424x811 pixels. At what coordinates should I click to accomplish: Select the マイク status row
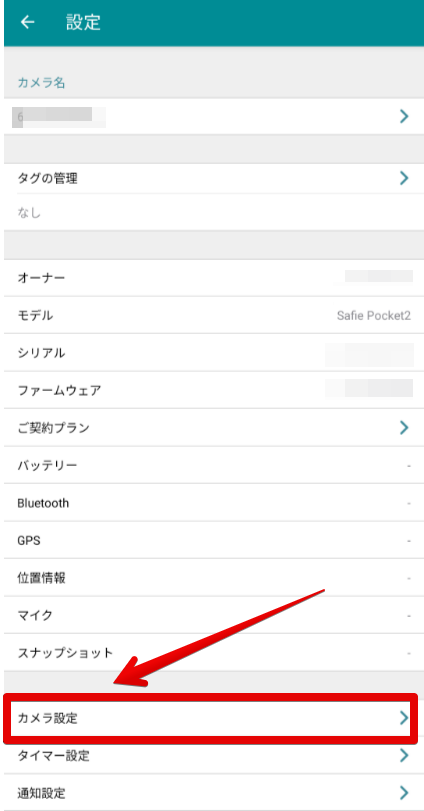214,615
